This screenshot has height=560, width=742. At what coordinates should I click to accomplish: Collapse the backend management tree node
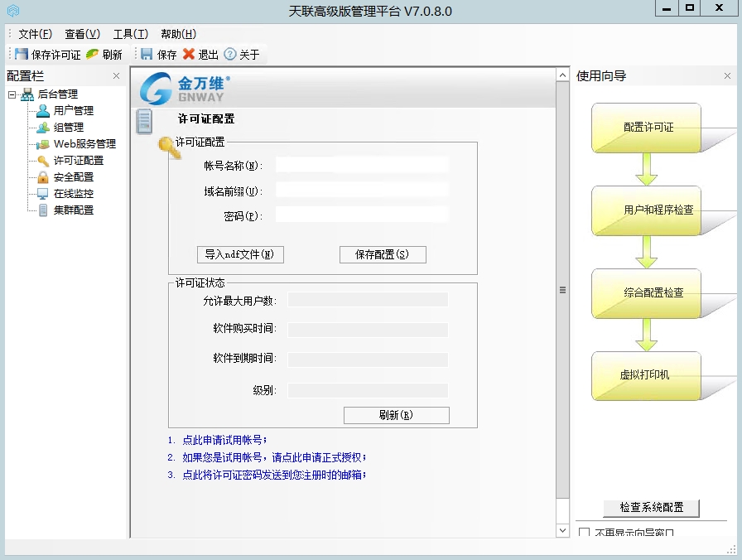[12, 94]
